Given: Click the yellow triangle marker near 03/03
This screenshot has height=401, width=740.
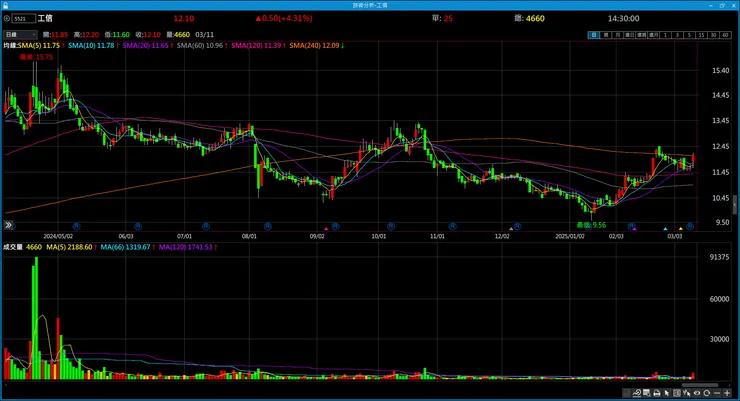Looking at the screenshot, I should click(x=681, y=229).
